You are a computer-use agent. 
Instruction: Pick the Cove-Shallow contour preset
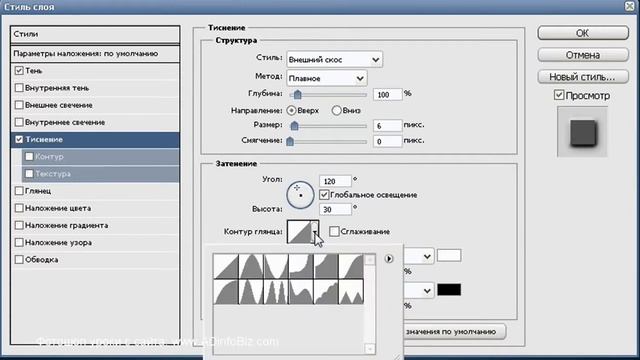pyautogui.click(x=326, y=266)
